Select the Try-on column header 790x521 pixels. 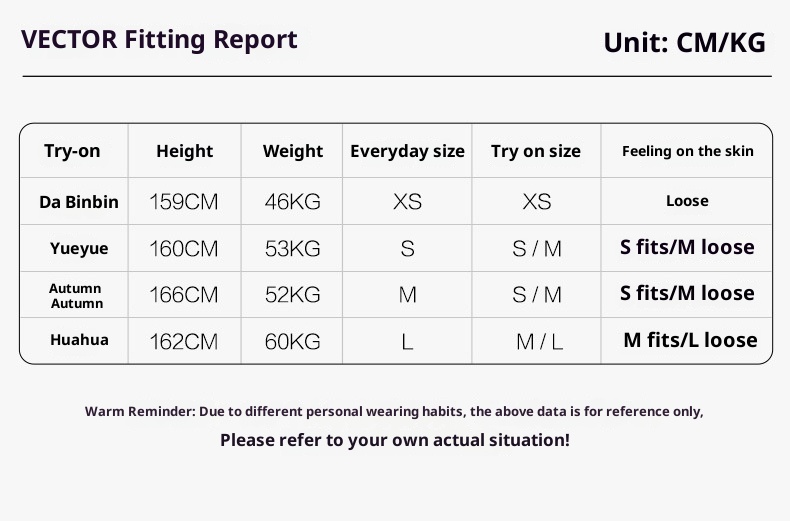pos(72,151)
